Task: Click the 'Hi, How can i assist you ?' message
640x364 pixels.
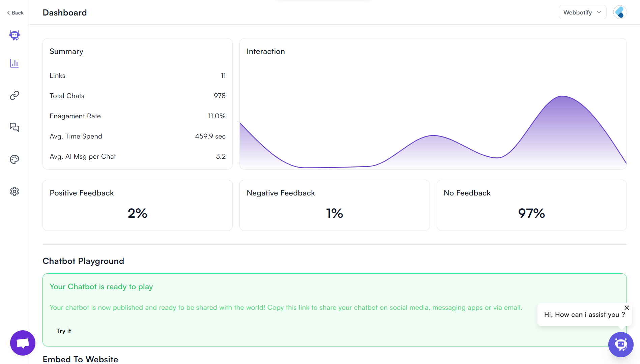Action: [x=584, y=314]
